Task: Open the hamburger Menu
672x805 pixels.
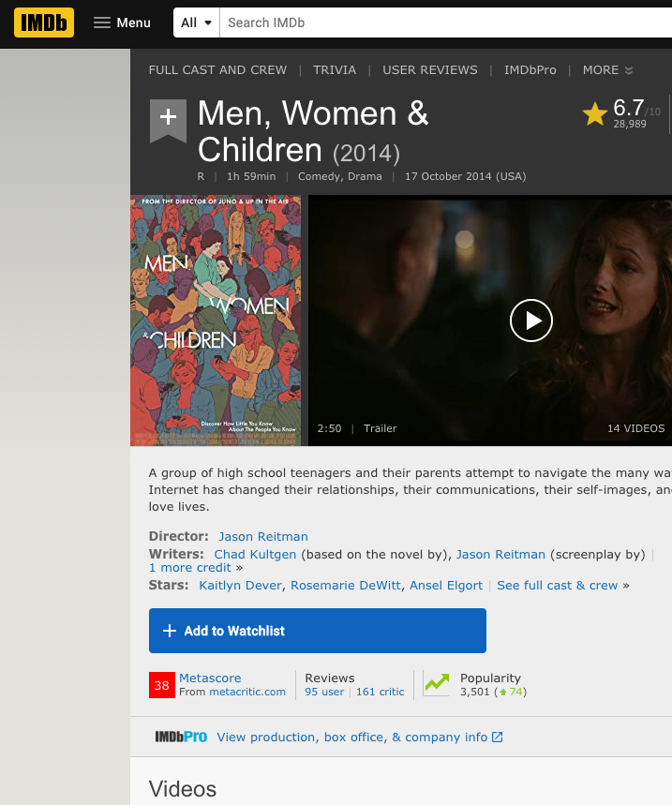Action: coord(122,22)
